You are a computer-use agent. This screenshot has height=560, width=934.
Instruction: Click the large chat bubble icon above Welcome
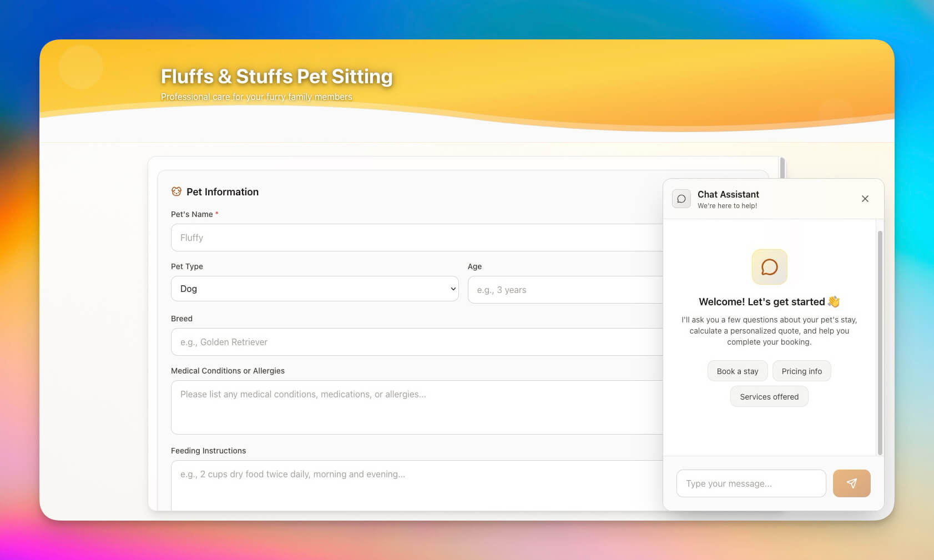click(769, 267)
